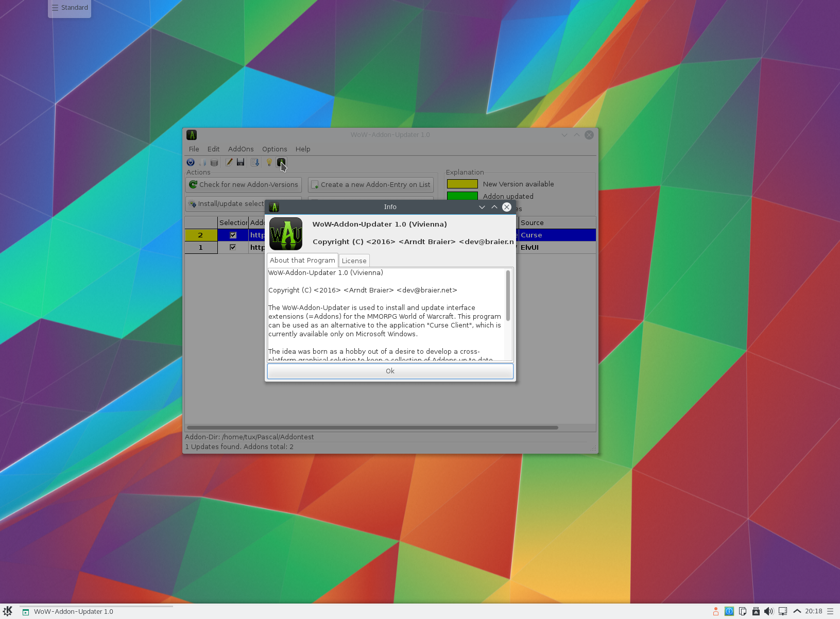Click the Source column header
The height and width of the screenshot is (619, 840).
(557, 222)
